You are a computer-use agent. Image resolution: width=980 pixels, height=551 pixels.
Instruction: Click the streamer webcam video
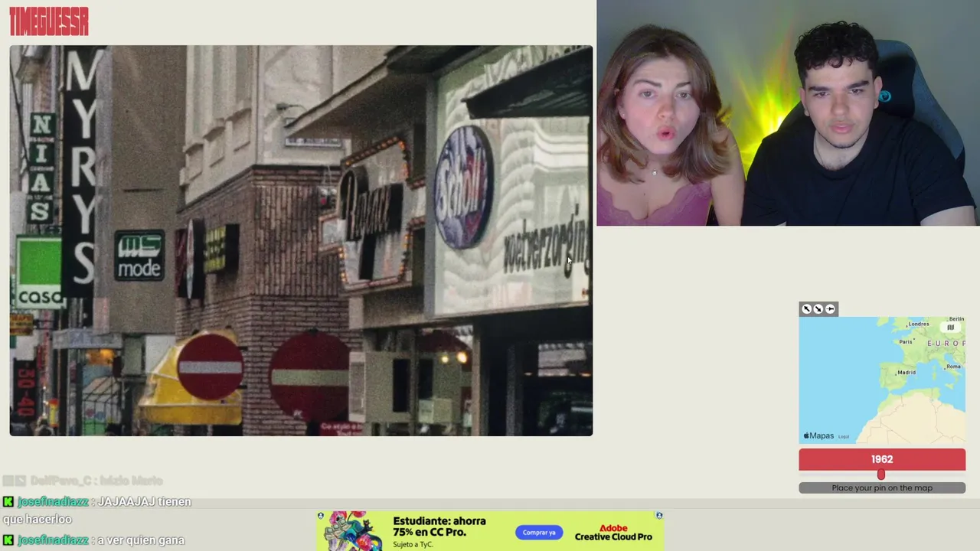coord(788,112)
